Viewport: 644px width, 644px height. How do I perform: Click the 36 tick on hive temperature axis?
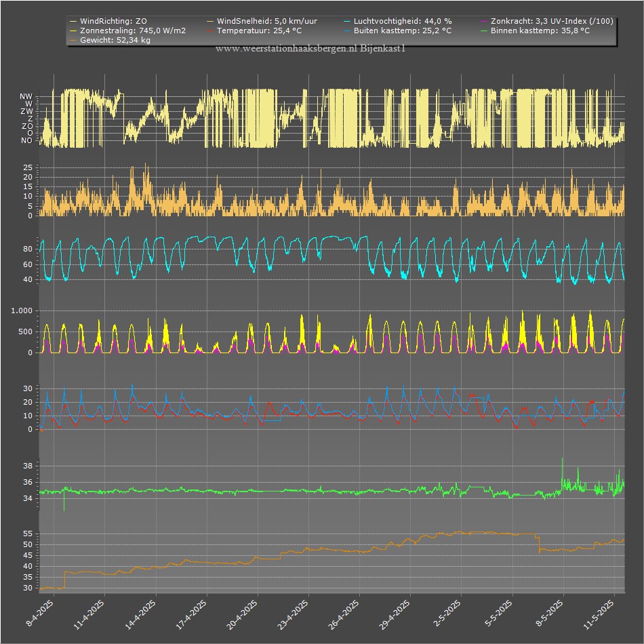pos(28,482)
